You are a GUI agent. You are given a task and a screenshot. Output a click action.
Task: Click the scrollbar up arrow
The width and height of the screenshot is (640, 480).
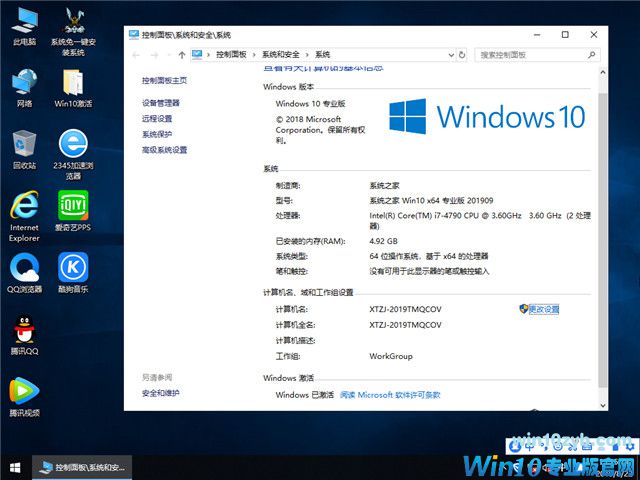pos(602,72)
